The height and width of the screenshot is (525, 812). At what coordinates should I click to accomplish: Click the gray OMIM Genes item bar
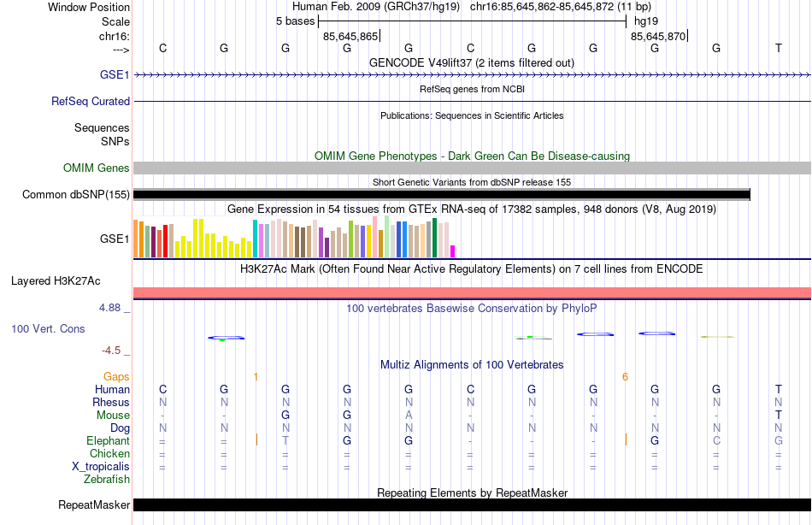472,168
